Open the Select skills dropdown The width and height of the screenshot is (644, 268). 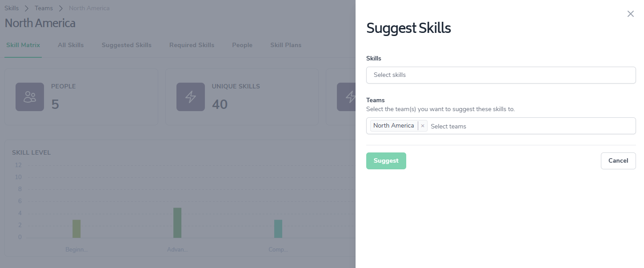pyautogui.click(x=500, y=75)
